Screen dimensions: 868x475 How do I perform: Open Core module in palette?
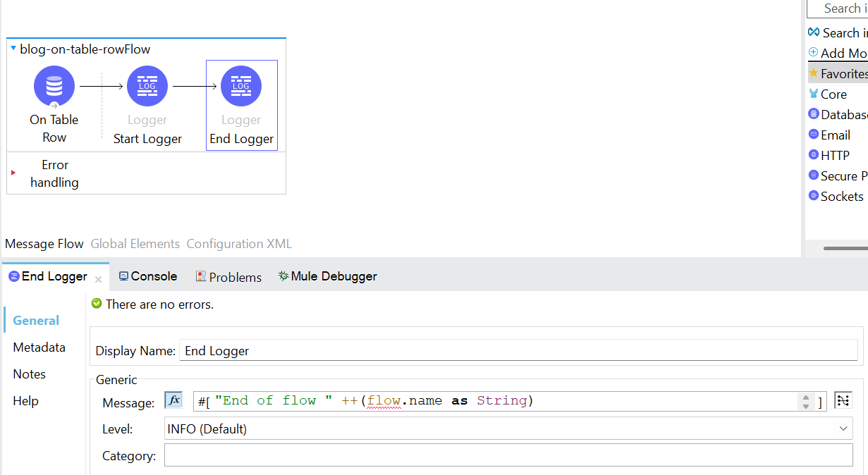click(833, 94)
